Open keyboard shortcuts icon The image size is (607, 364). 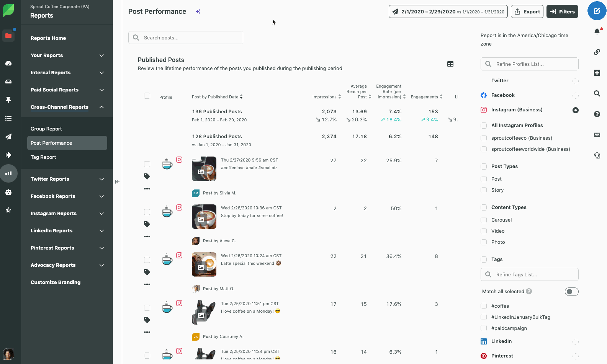(597, 135)
